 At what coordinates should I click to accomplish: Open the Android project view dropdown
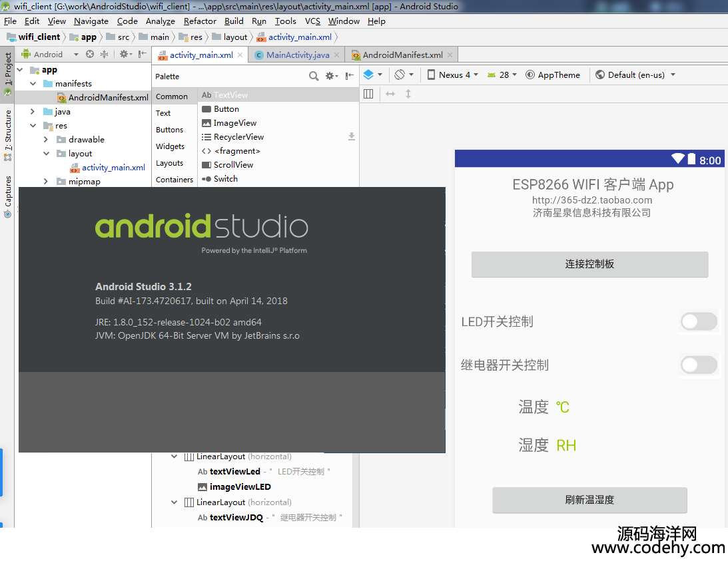50,55
